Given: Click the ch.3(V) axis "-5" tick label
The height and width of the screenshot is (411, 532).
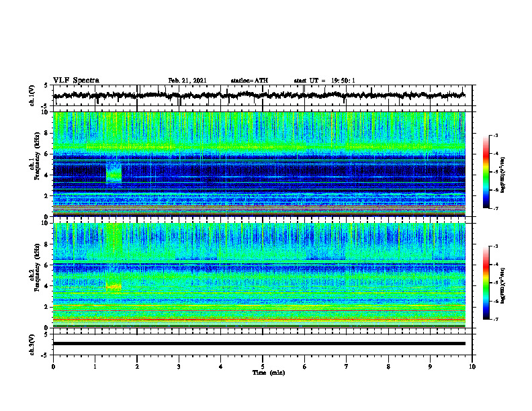Looking at the screenshot, I should [44, 355].
